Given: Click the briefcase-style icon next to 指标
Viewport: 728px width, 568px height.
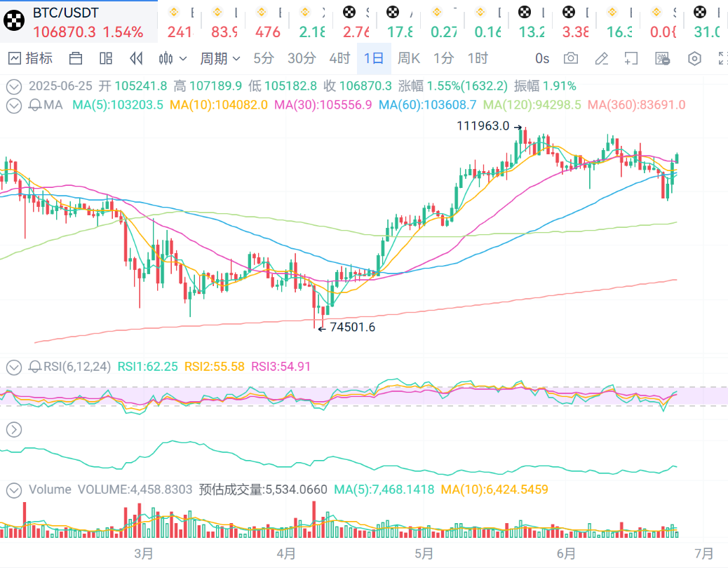Looking at the screenshot, I should [76, 58].
